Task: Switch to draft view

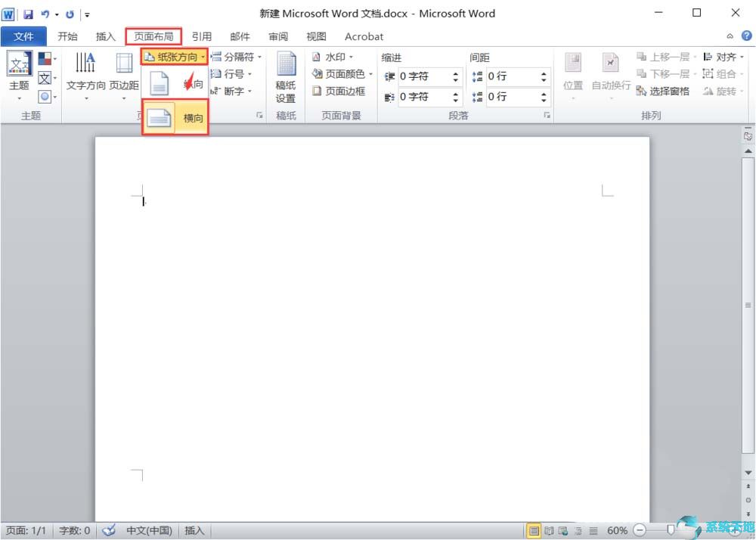Action: click(593, 530)
